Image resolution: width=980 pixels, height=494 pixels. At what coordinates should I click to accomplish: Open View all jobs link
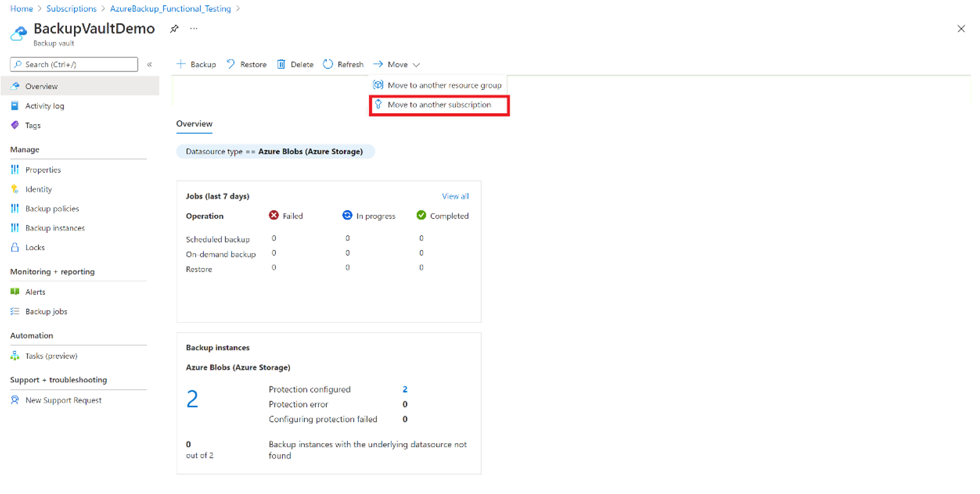pos(455,196)
